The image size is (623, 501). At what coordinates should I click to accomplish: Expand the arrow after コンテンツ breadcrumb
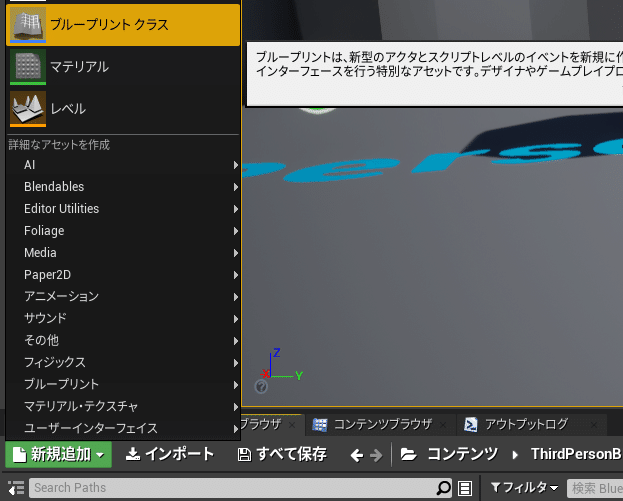[515, 455]
